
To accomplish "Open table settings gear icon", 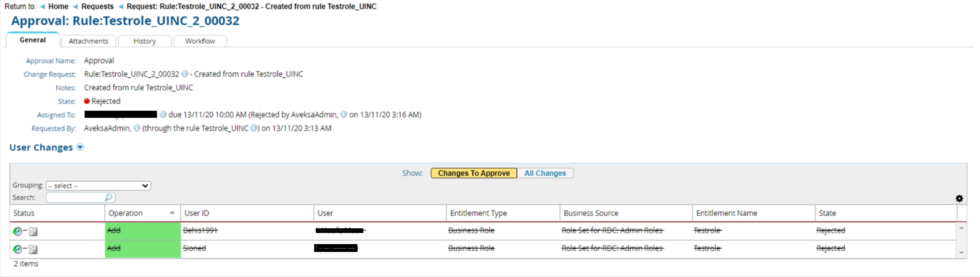I will (x=959, y=199).
